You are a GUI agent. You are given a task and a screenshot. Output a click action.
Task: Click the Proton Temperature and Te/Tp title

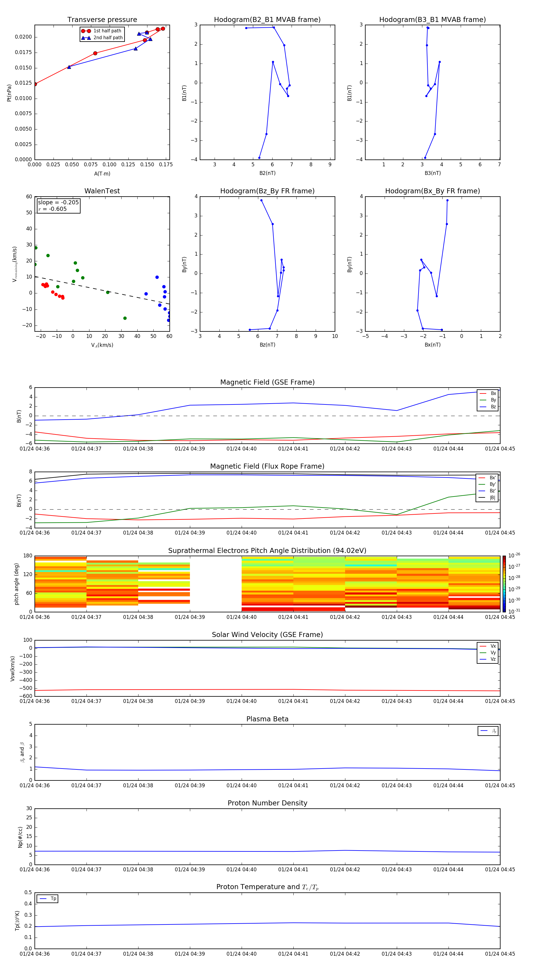point(267,887)
